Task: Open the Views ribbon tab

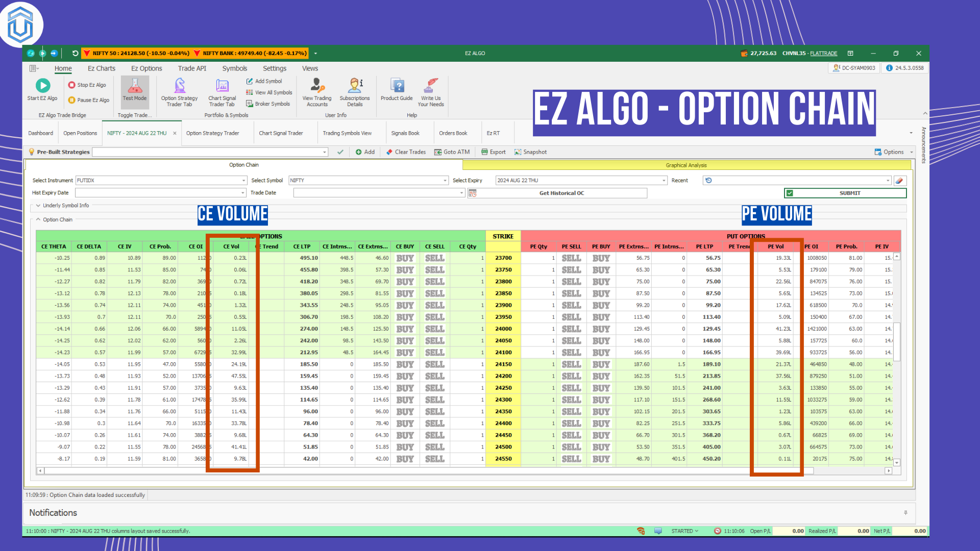Action: 310,68
